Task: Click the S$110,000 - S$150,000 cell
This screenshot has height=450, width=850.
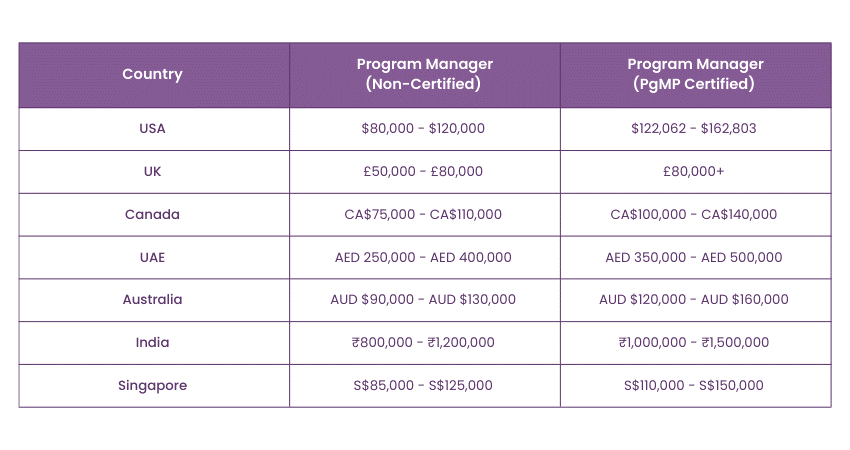Action: pos(694,385)
